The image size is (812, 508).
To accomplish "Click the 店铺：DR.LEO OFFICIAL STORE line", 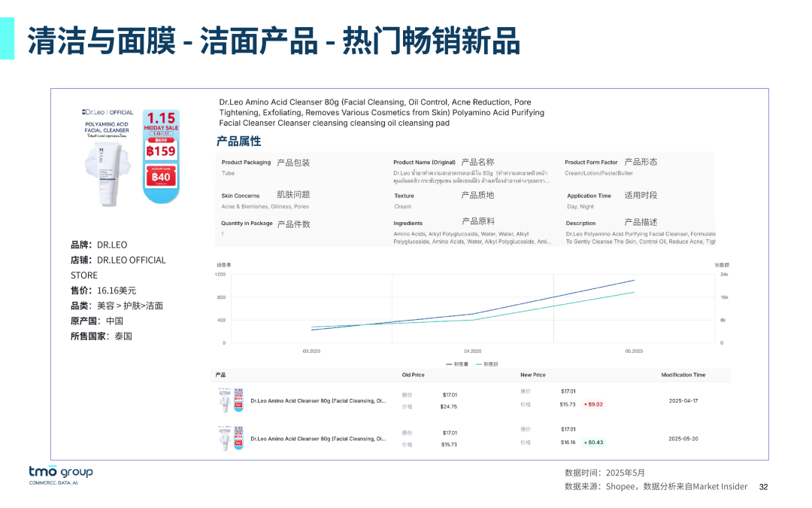I will click(x=118, y=267).
